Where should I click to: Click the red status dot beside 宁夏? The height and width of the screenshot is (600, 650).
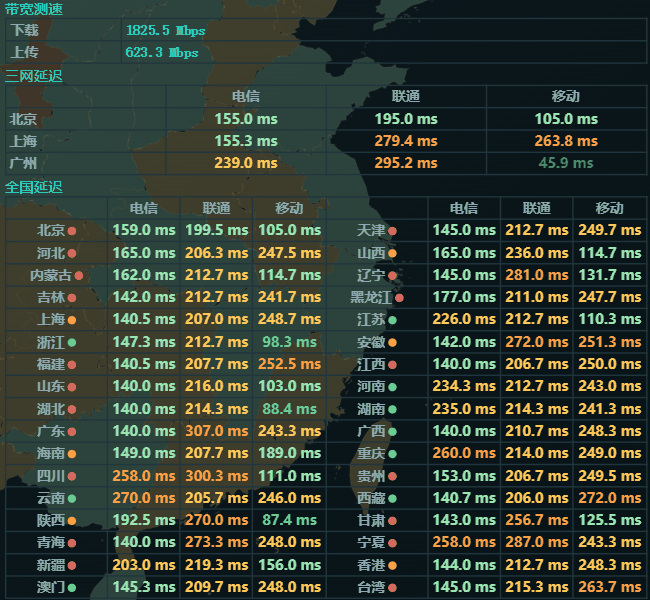tap(392, 543)
